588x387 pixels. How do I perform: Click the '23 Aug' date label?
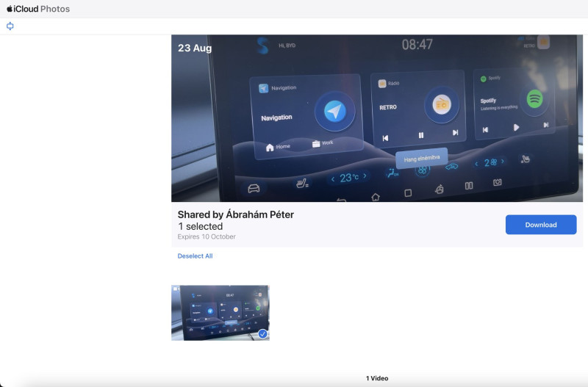195,48
